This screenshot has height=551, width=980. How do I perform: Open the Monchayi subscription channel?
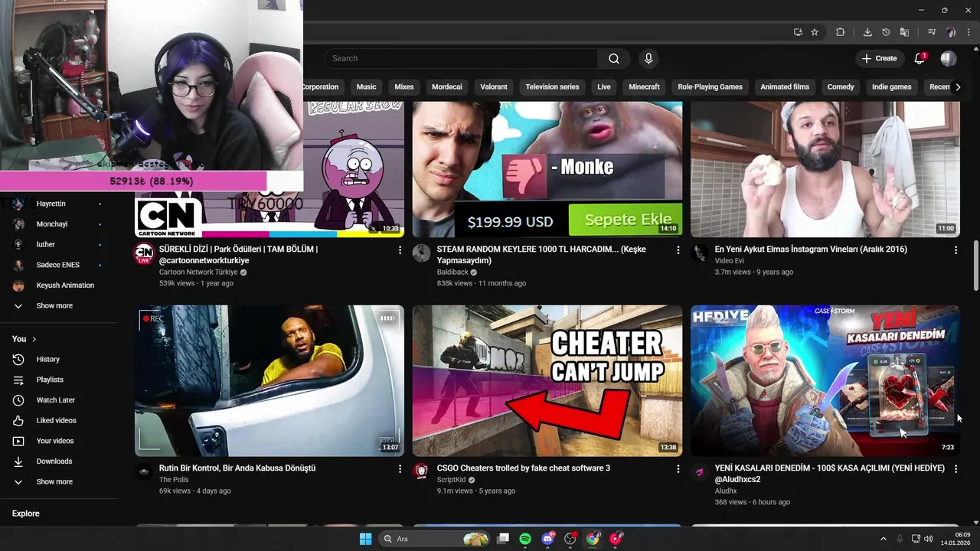click(x=54, y=224)
